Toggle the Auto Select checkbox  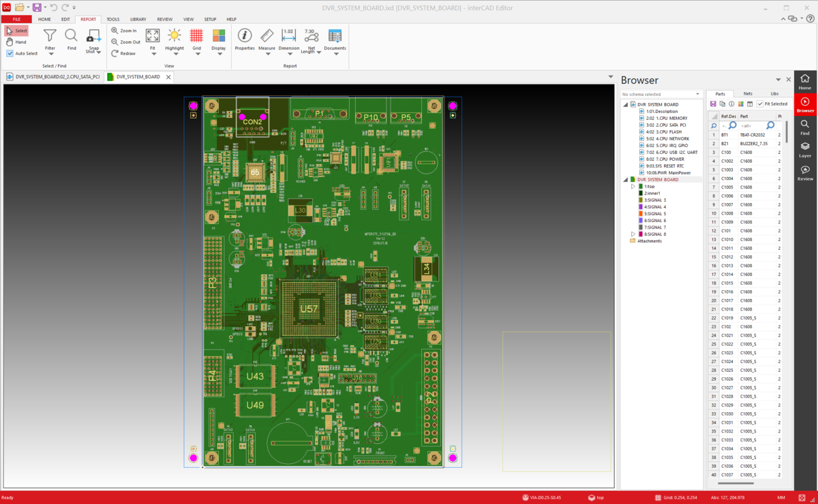10,53
